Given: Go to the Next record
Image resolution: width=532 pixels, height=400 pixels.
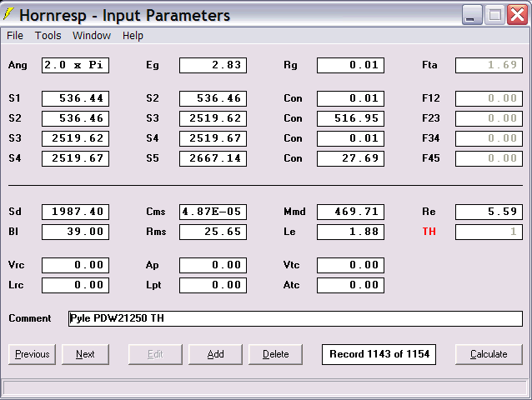Looking at the screenshot, I should [86, 354].
